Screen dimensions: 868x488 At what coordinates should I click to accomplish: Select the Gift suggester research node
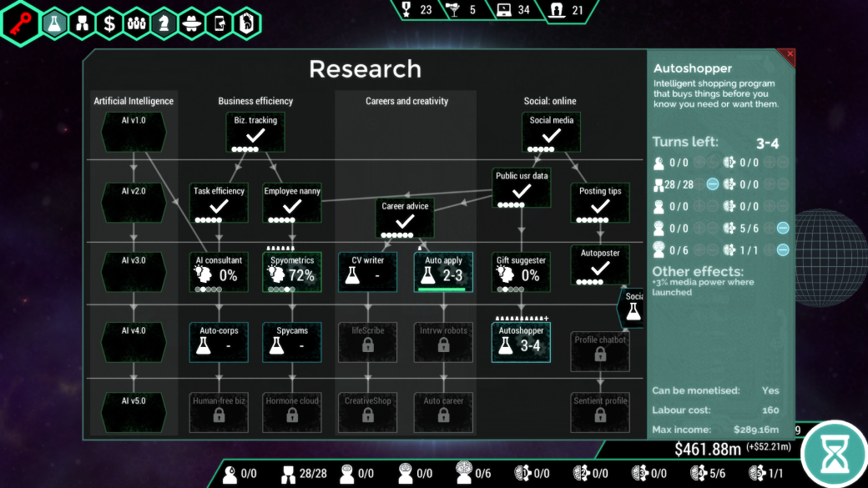[x=521, y=272]
